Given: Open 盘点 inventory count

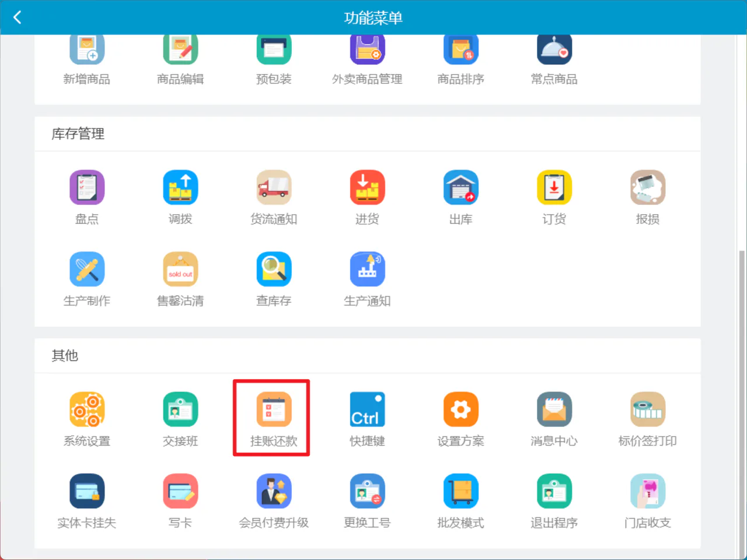Looking at the screenshot, I should (87, 198).
